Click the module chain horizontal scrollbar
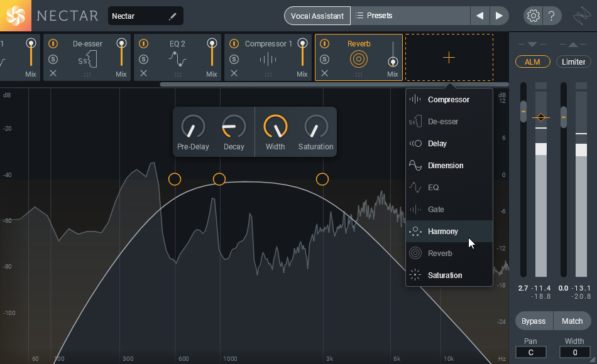The height and width of the screenshot is (364, 597). point(334,85)
